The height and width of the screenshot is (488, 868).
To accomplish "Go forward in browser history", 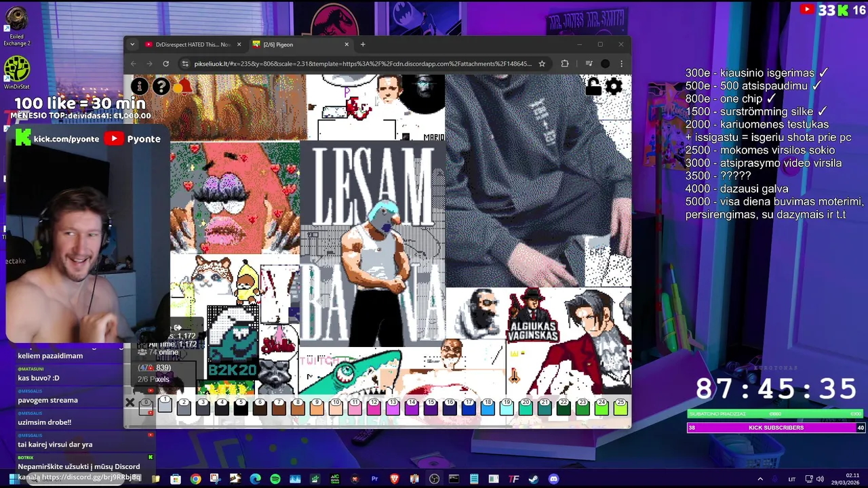I will click(x=149, y=64).
